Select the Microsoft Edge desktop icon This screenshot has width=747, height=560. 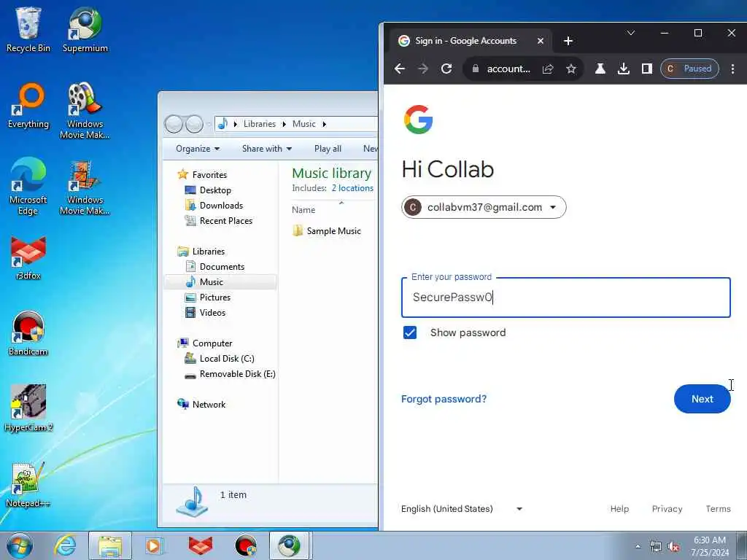coord(28,186)
